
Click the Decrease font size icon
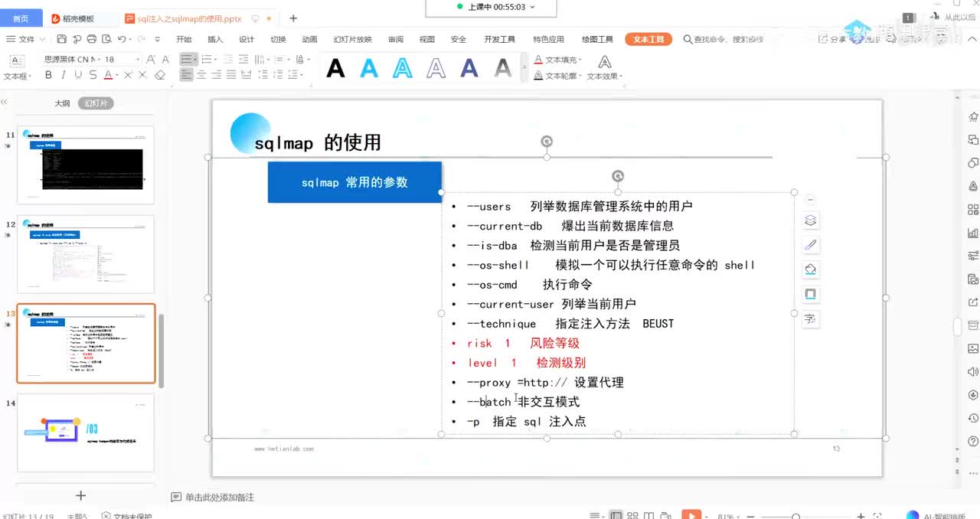click(166, 59)
